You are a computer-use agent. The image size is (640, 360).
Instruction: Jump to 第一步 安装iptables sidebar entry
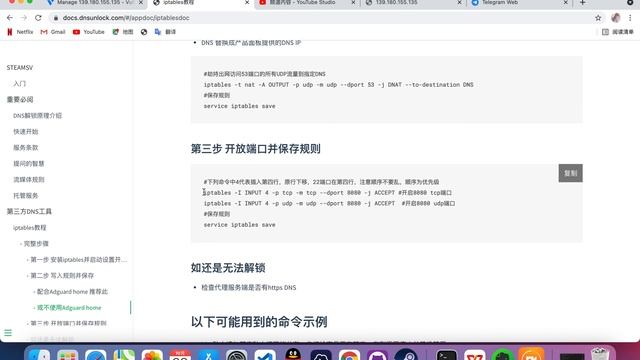pyautogui.click(x=78, y=260)
